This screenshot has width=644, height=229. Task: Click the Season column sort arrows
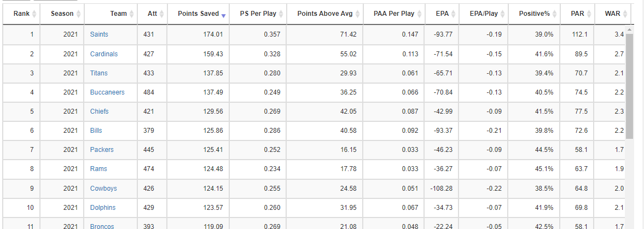point(79,14)
